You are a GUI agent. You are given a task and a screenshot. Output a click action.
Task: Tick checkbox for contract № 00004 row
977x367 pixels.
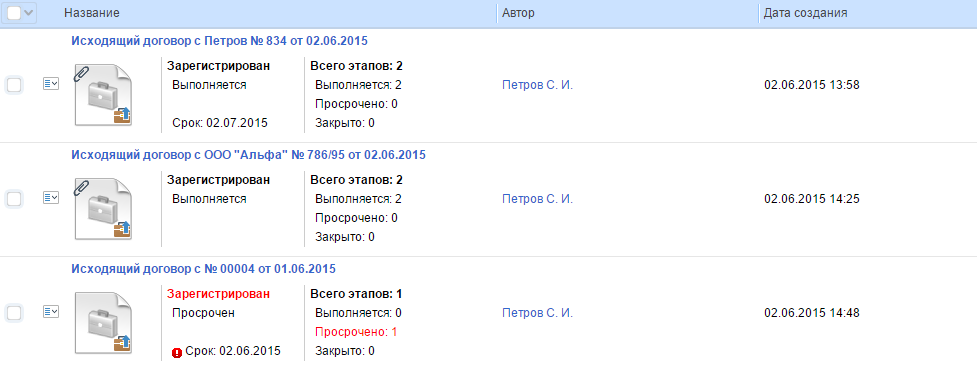[14, 313]
